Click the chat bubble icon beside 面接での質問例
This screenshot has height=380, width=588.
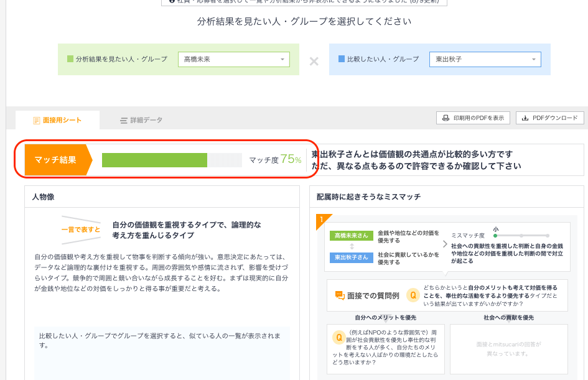tap(339, 295)
